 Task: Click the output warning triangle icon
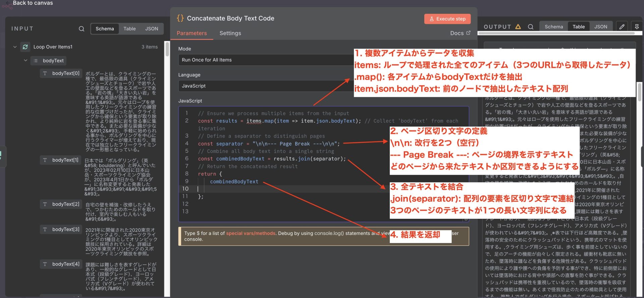click(518, 27)
